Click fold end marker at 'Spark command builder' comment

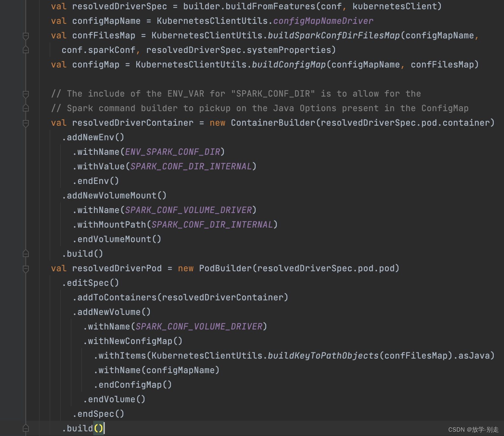pos(26,108)
